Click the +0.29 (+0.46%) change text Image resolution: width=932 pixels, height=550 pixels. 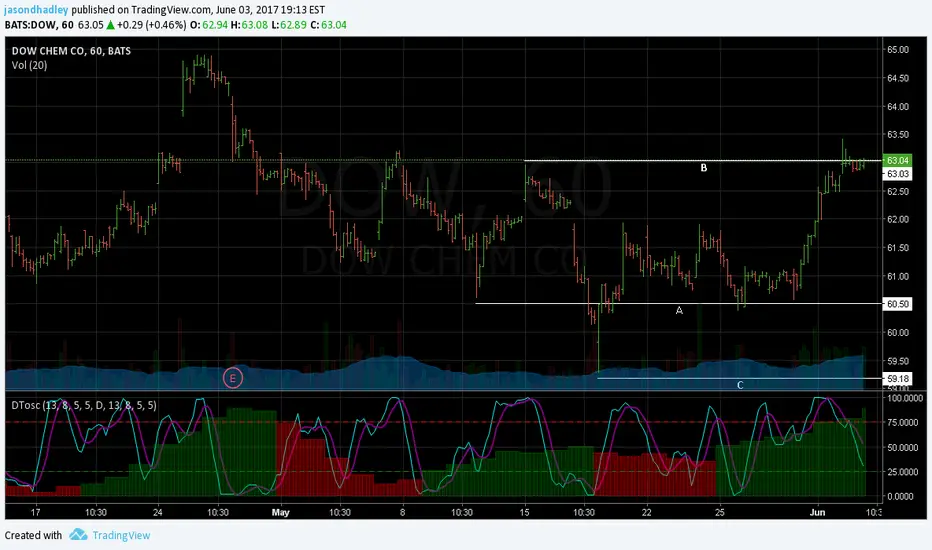151,25
